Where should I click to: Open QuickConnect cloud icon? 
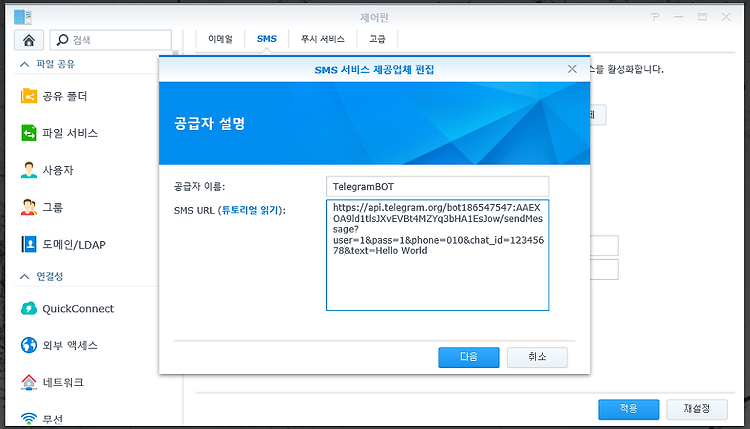[x=29, y=308]
